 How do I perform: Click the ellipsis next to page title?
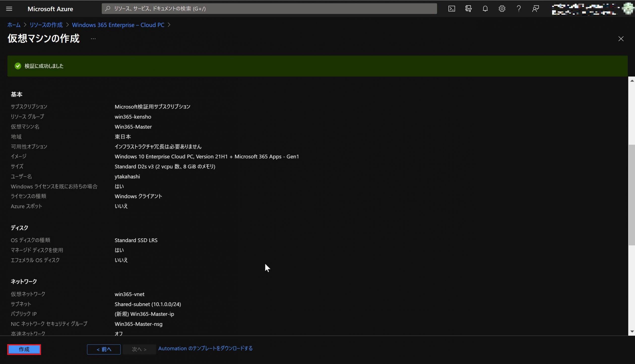click(x=93, y=39)
